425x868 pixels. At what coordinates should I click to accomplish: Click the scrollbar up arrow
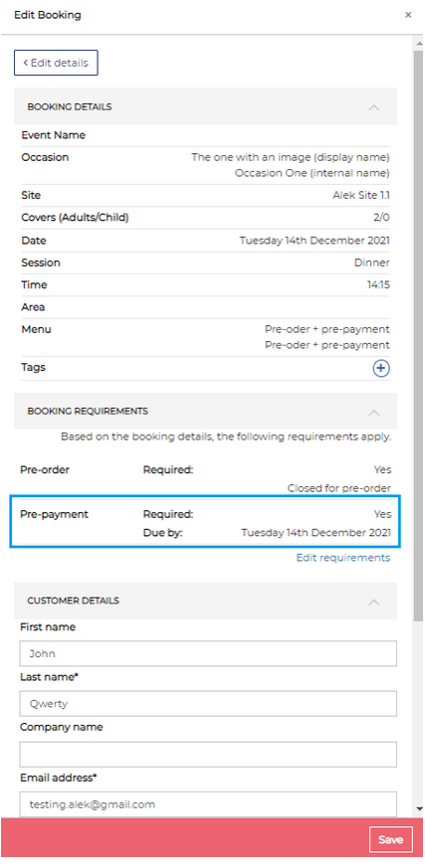(x=419, y=42)
